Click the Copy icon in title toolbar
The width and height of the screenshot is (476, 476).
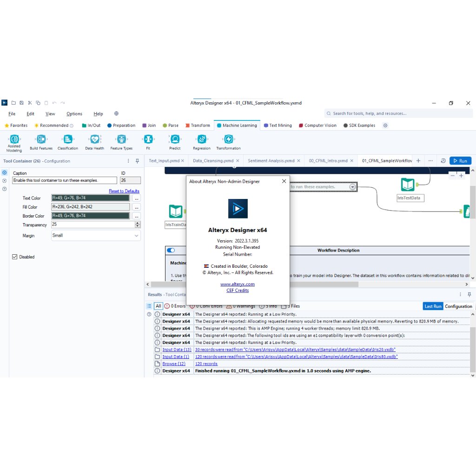click(x=38, y=103)
